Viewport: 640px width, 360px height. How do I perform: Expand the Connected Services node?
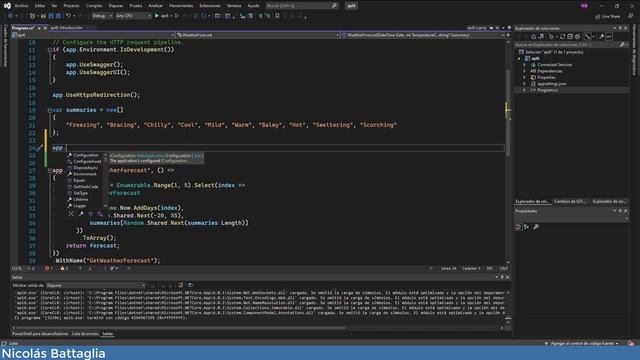pos(524,65)
